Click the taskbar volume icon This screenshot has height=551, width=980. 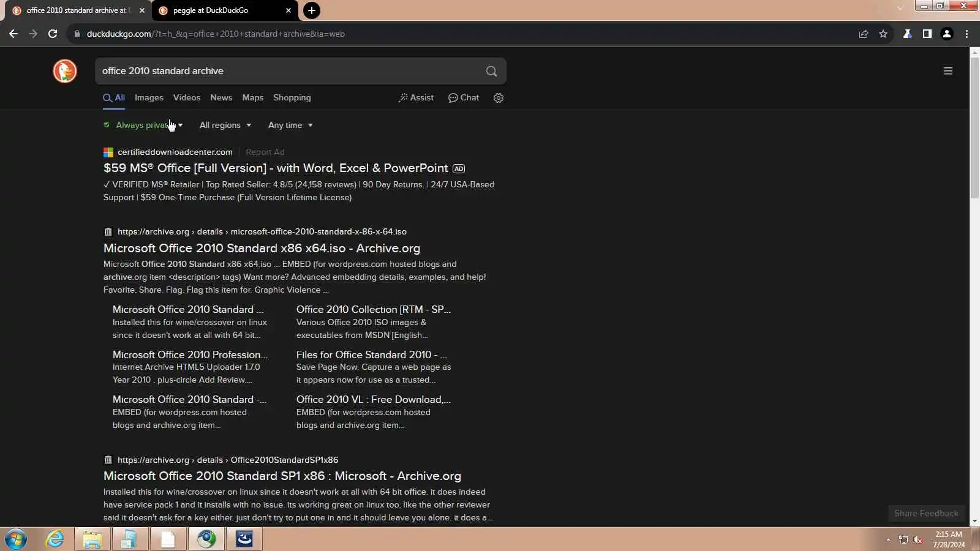[918, 539]
